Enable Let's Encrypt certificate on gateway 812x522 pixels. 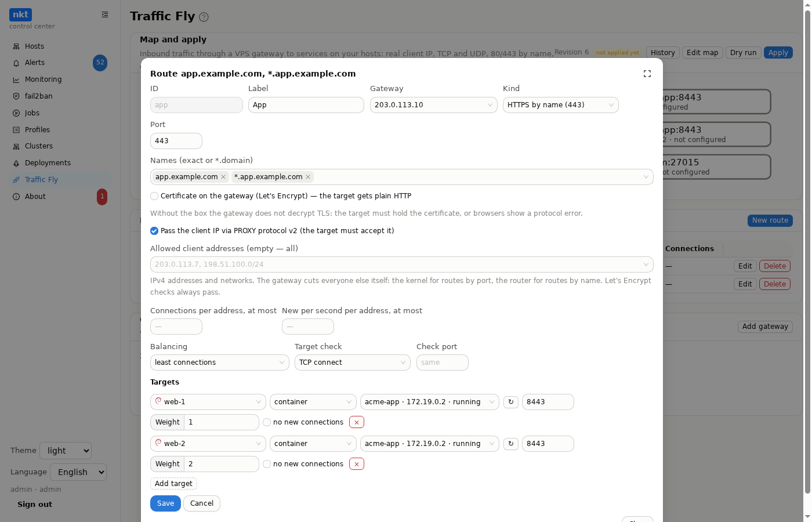pyautogui.click(x=154, y=196)
